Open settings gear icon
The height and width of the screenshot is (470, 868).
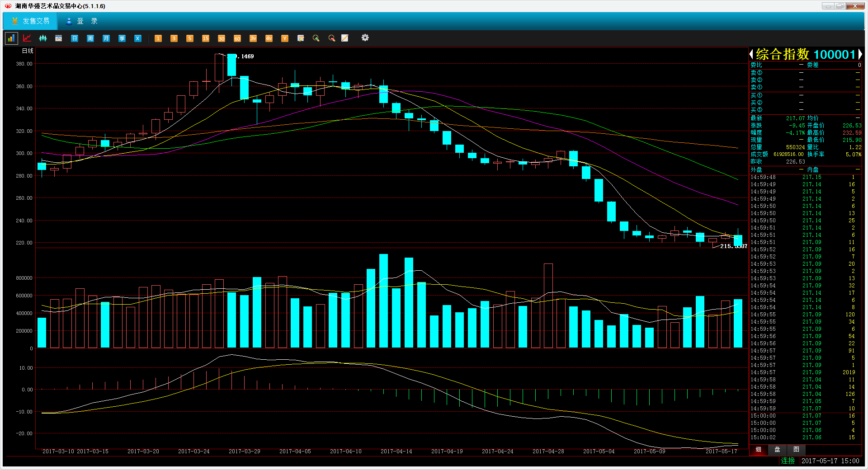tap(365, 38)
